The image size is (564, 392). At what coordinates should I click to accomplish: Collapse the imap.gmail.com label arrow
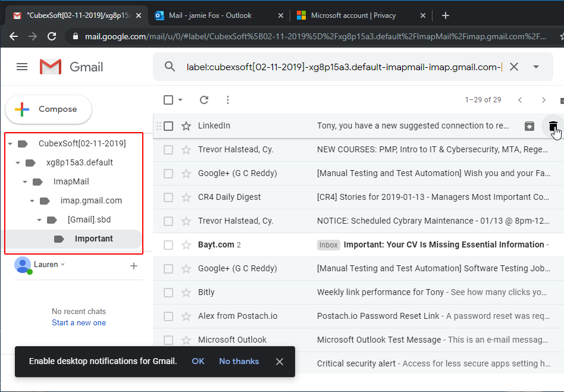pyautogui.click(x=32, y=201)
